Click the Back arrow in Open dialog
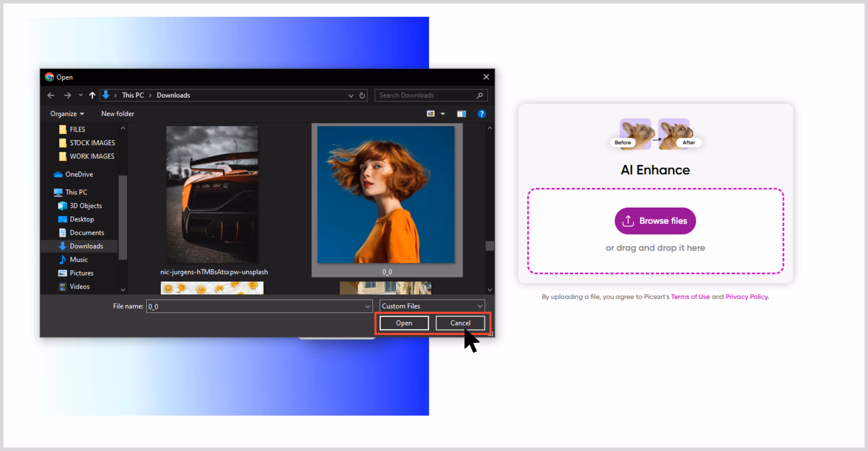Image resolution: width=868 pixels, height=451 pixels. (x=51, y=95)
